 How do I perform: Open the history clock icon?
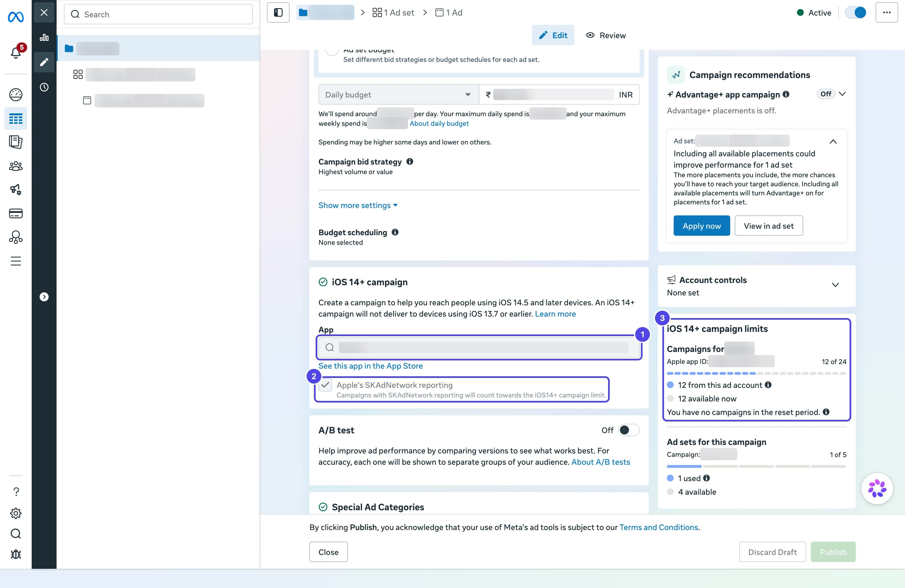[x=44, y=87]
